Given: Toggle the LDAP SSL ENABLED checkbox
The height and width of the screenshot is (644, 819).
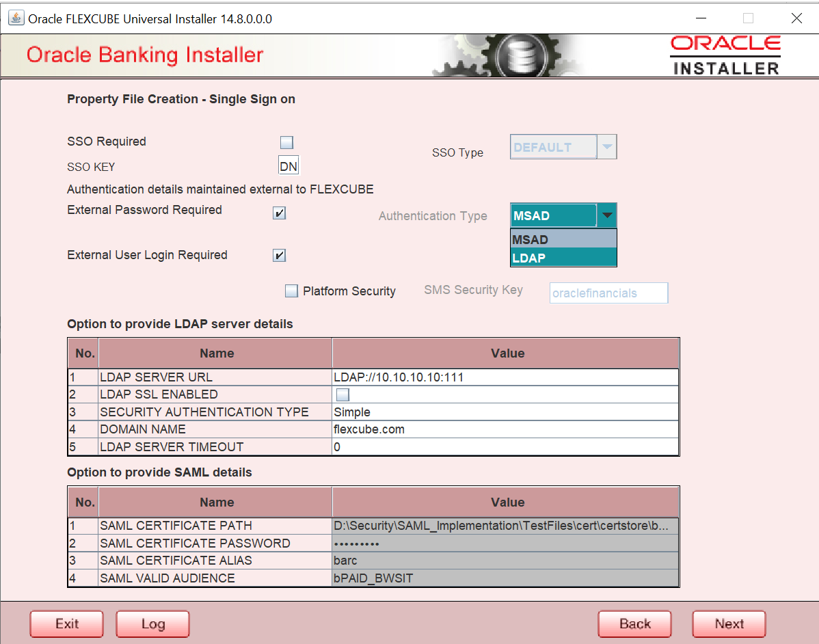Looking at the screenshot, I should (343, 394).
